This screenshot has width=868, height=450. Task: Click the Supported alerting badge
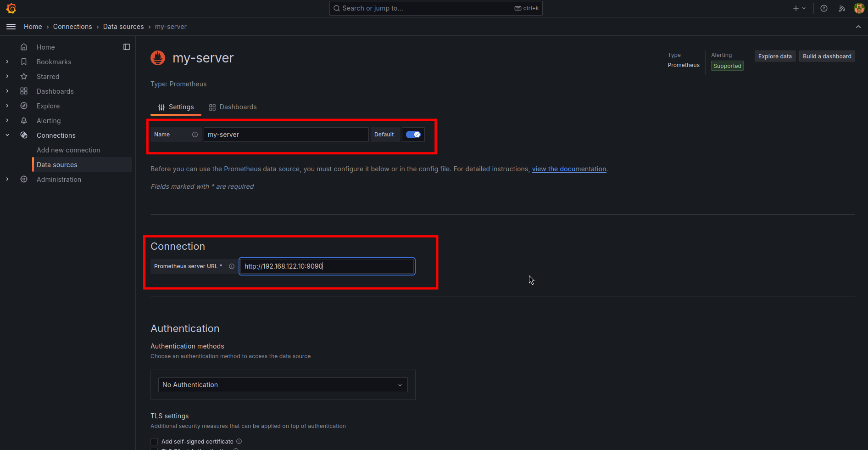click(727, 66)
